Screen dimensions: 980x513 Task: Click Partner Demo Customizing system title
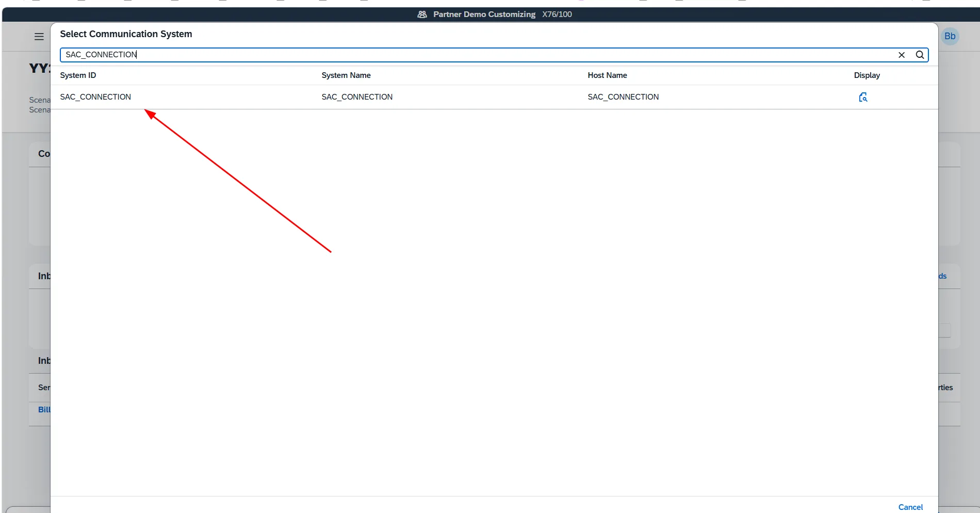[x=484, y=14]
